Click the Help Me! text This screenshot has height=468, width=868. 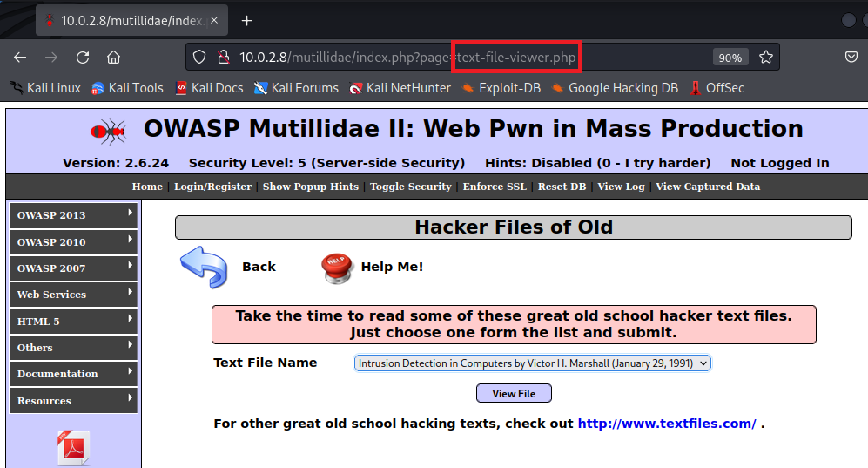(x=392, y=267)
